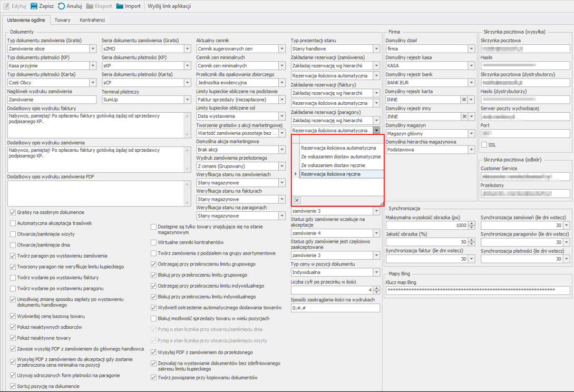Screen dimensions: 574x392
Task: Switch to the Towary tab
Action: [x=62, y=20]
